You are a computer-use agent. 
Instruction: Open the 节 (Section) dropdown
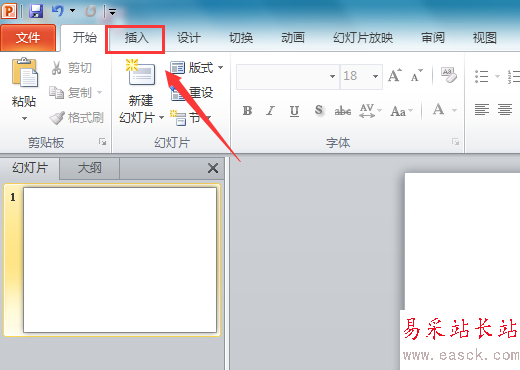(191, 118)
